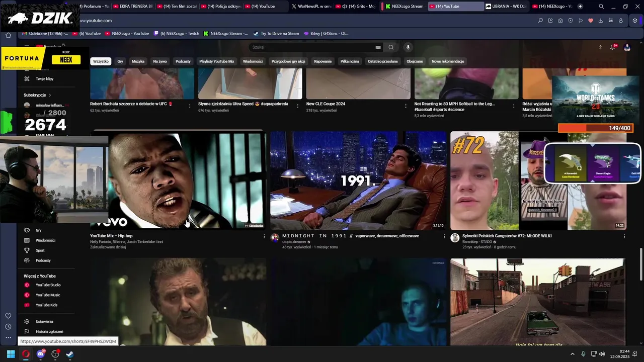Open the YouTube account avatar menu
The height and width of the screenshot is (362, 644).
coord(627,47)
